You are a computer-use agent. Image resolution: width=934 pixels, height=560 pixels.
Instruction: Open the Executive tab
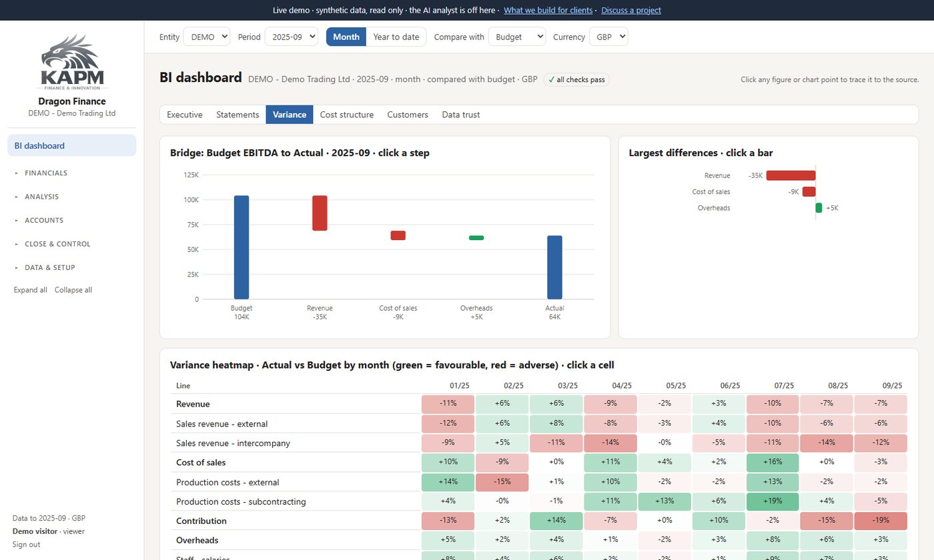coord(185,115)
